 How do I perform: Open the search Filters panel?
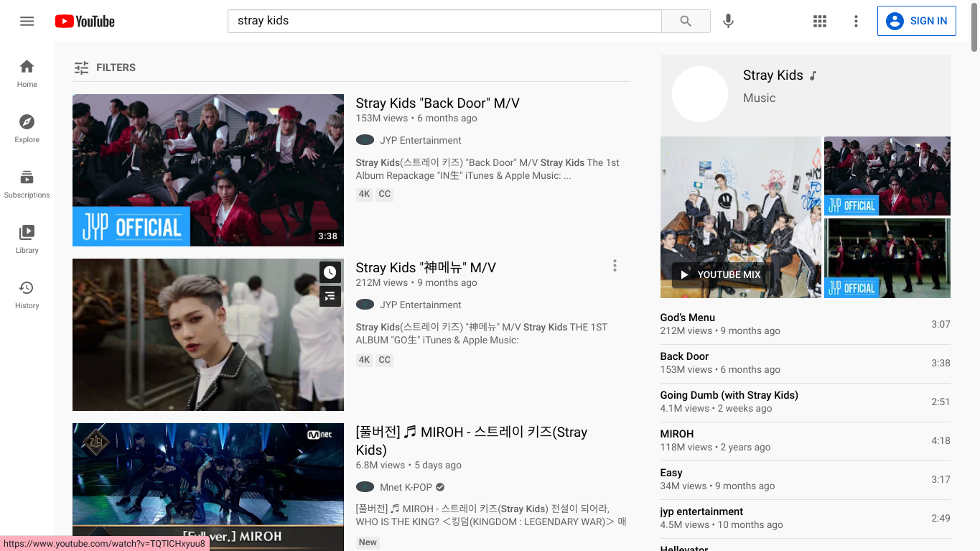point(105,68)
